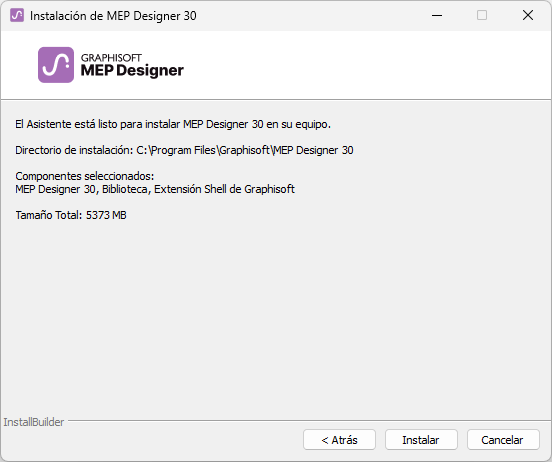Screen dimensions: 552x462
Task: Click the 'Directorio de instalación' path text
Action: pos(184,150)
